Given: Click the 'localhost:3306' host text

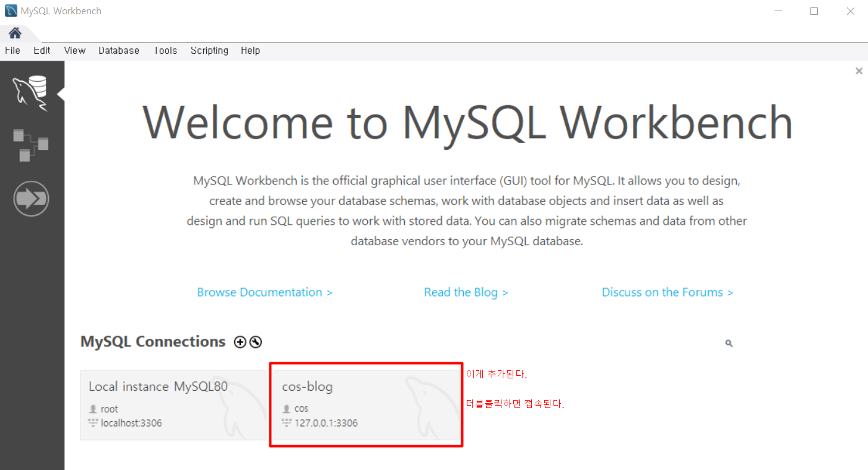Looking at the screenshot, I should click(x=131, y=424).
